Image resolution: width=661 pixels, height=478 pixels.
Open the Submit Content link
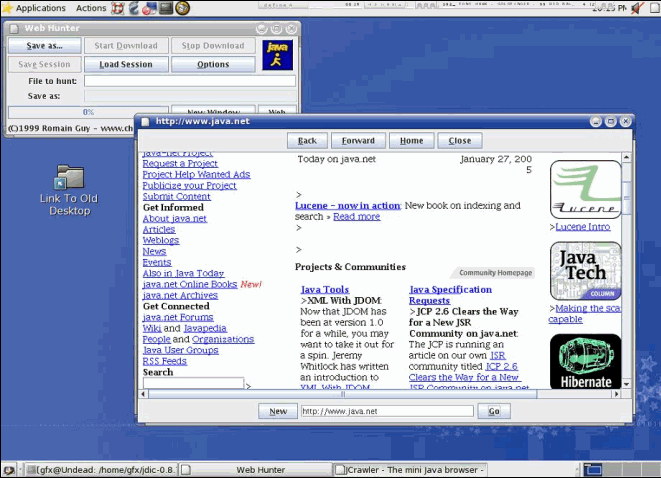pos(177,196)
